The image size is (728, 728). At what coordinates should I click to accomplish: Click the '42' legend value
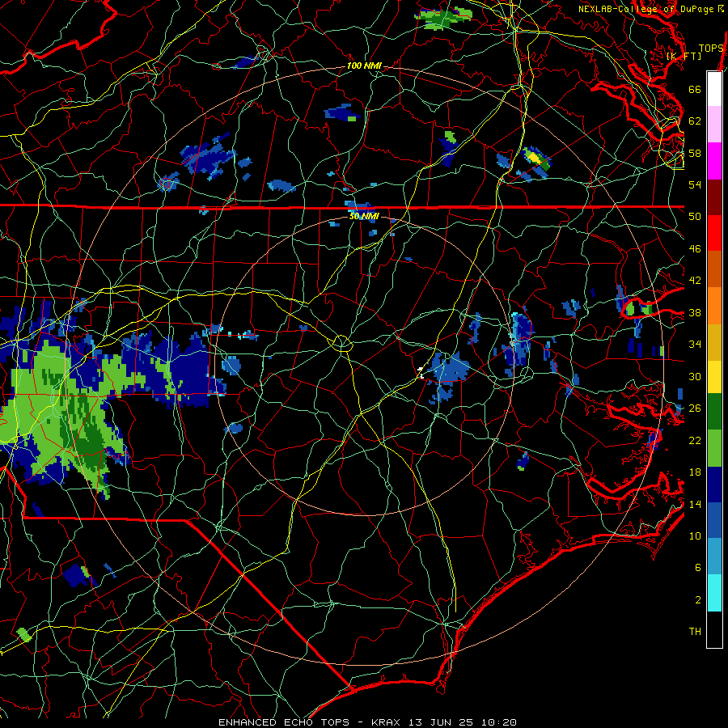coord(695,281)
